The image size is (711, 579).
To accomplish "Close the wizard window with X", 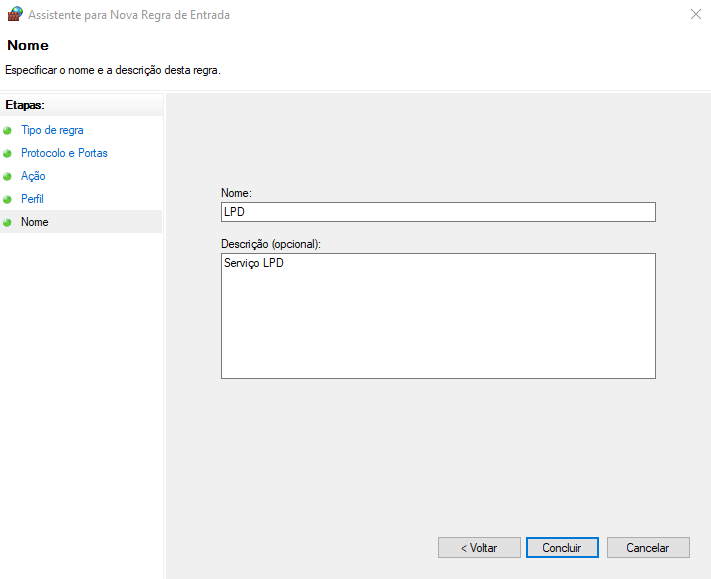I will (x=695, y=15).
